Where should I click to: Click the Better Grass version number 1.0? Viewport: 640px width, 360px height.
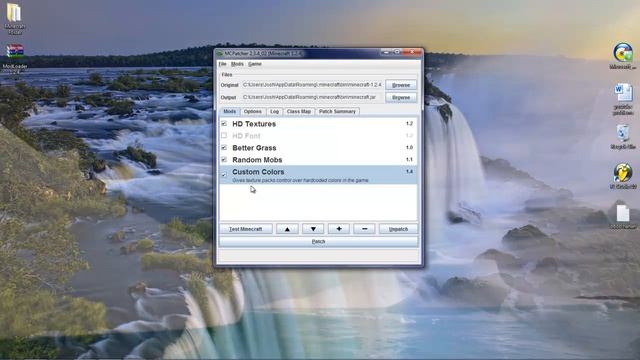click(409, 147)
